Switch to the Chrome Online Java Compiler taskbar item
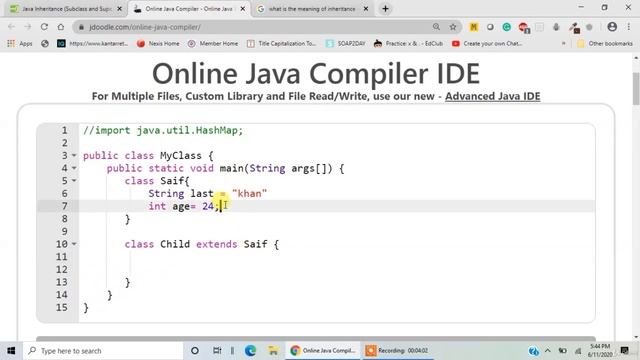 (322, 351)
